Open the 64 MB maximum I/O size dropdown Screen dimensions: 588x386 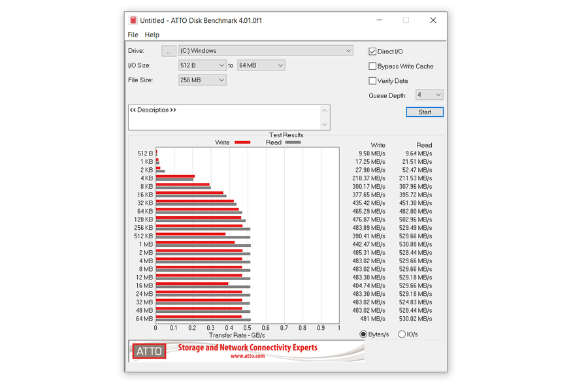[x=261, y=65]
